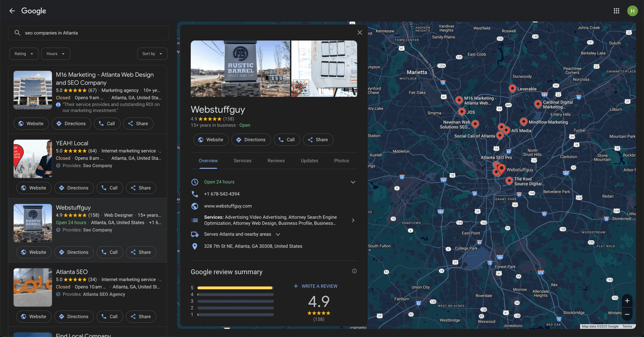Expand the Services list arrow
Screen dimensions: 644x337
[x=353, y=220]
